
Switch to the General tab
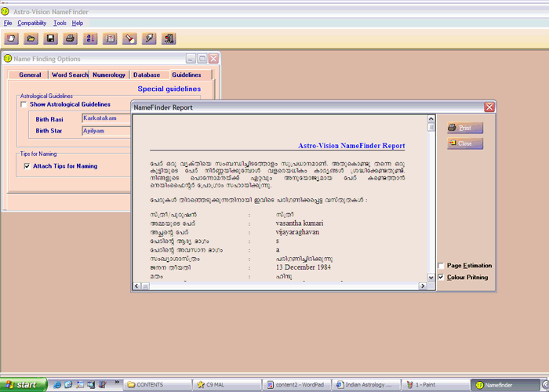tap(30, 74)
